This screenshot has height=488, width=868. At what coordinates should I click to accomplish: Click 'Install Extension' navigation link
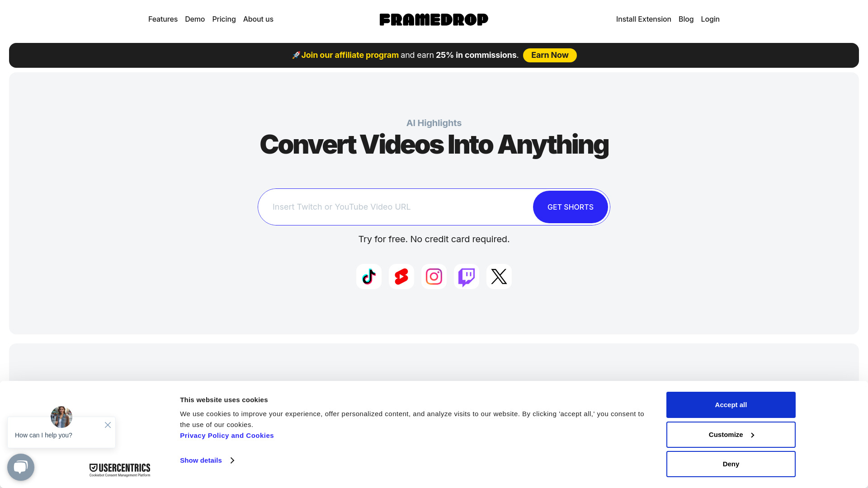pos(643,19)
